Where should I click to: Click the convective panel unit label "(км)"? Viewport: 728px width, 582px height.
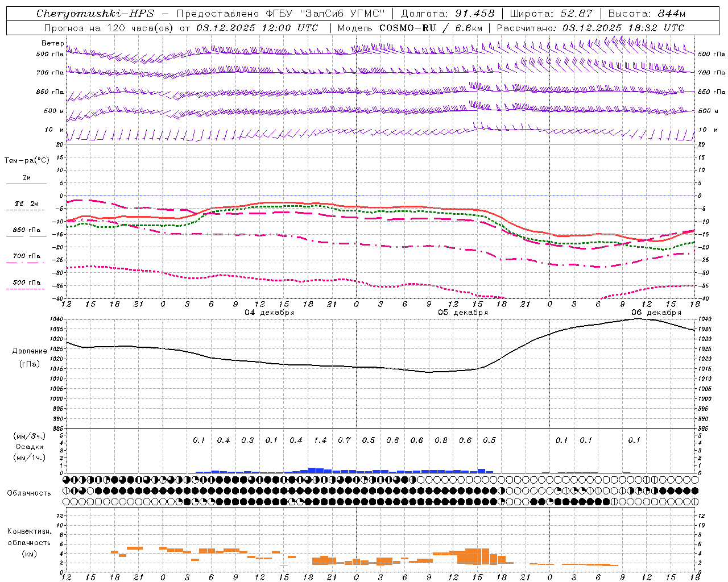[29, 554]
